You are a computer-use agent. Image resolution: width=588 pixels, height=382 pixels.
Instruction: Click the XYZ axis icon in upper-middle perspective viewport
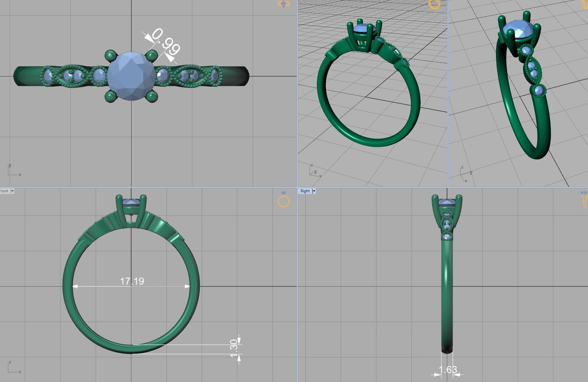[315, 171]
